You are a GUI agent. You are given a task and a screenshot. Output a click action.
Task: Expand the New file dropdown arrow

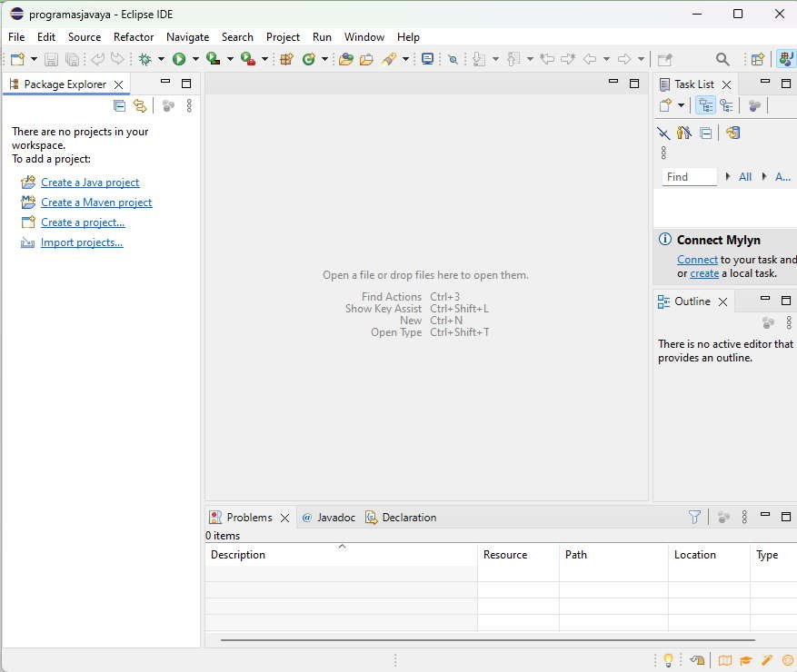tap(34, 59)
